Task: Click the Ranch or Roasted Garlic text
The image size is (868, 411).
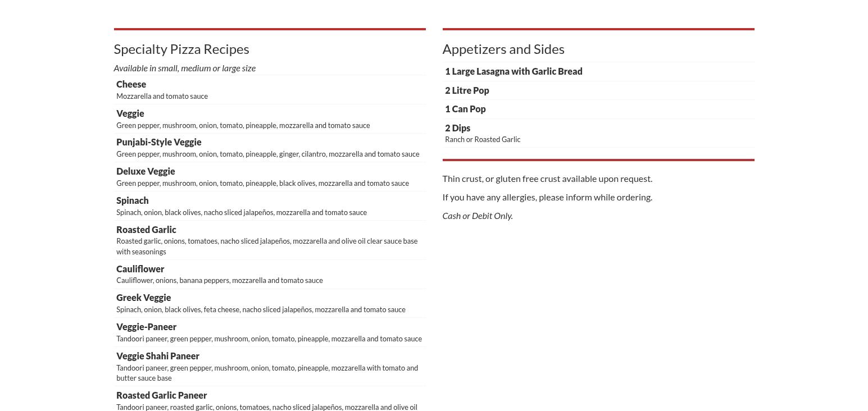Action: pos(482,139)
